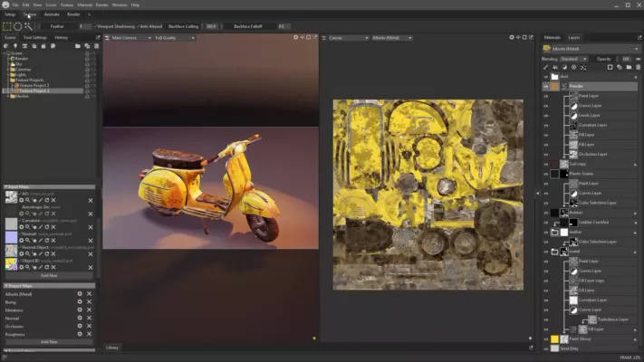This screenshot has height=362, width=644.
Task: Click the yellow Paint Glossy color swatch
Action: 555,339
